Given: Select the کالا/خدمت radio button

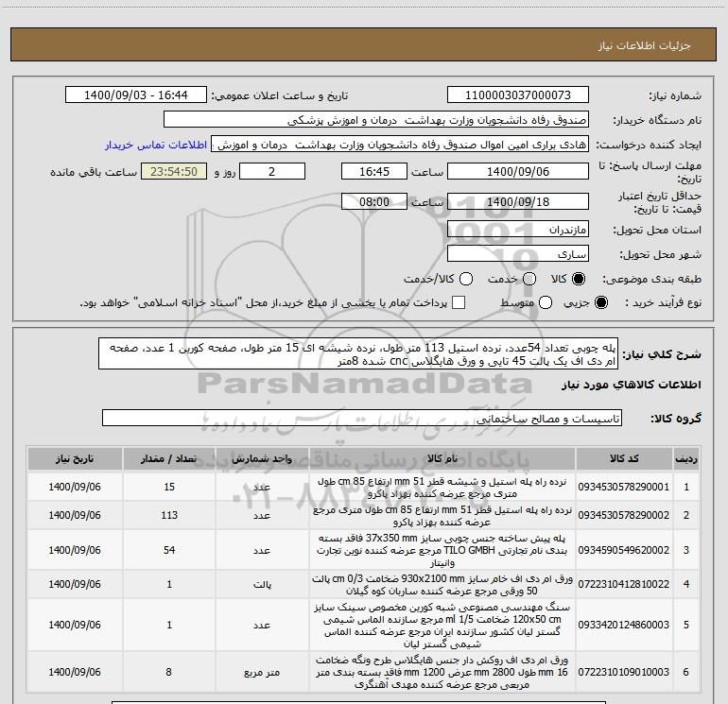Looking at the screenshot, I should pyautogui.click(x=466, y=279).
